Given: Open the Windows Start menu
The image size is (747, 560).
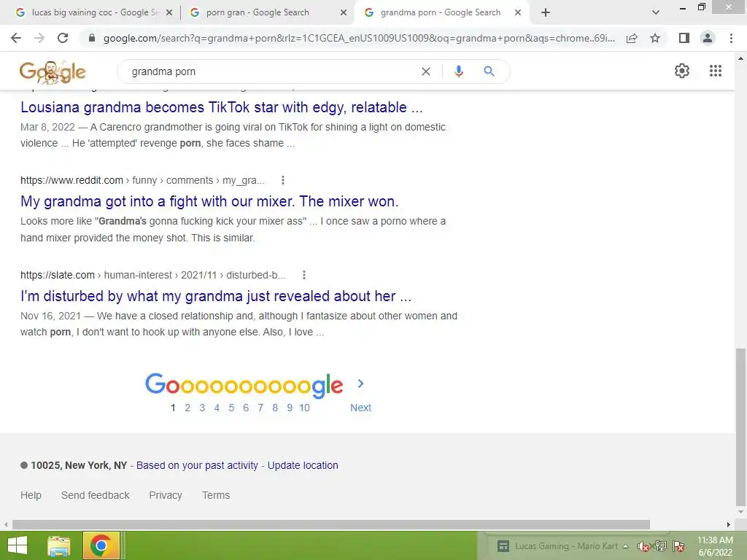Looking at the screenshot, I should pos(18,545).
